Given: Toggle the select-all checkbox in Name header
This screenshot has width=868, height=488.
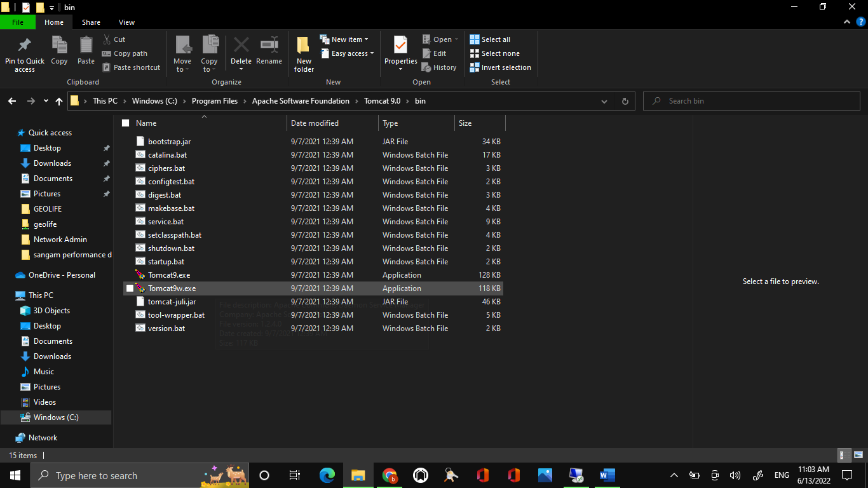Looking at the screenshot, I should click(x=125, y=123).
